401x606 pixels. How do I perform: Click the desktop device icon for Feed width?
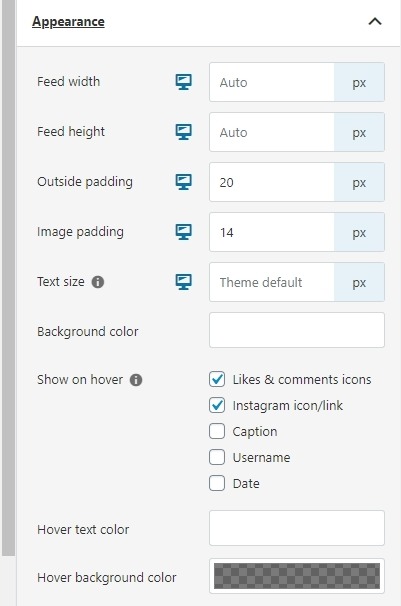(x=184, y=82)
